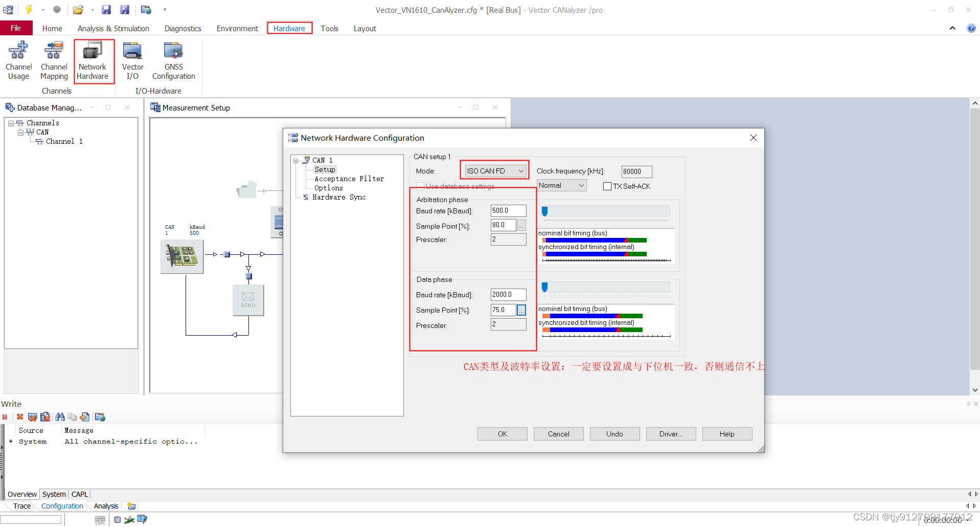Click the Save As floppy icon

click(125, 9)
